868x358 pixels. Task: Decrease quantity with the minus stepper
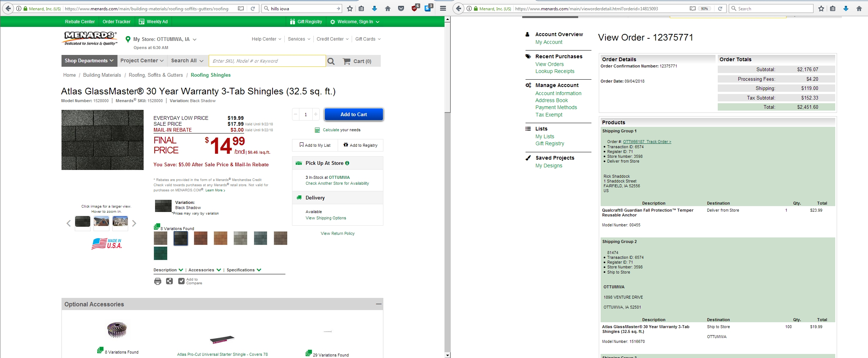[295, 114]
